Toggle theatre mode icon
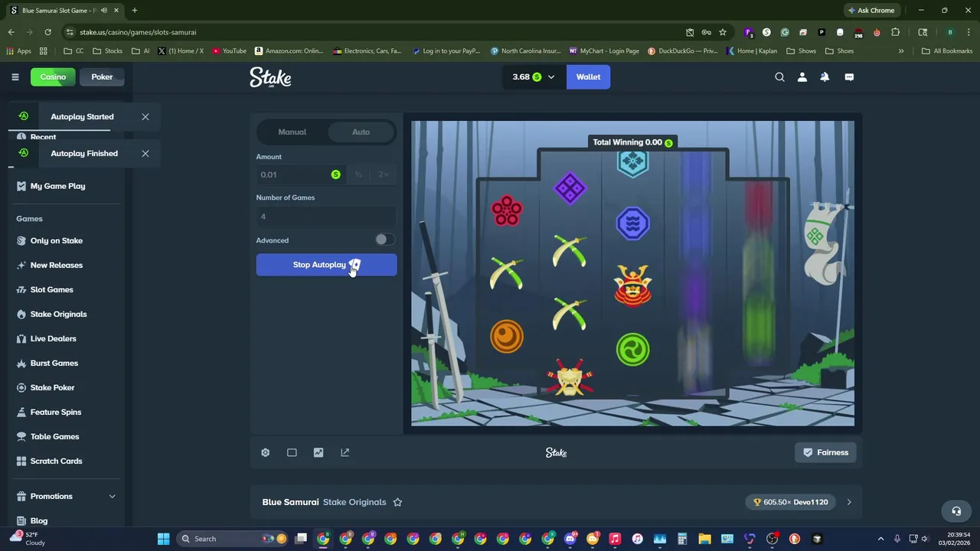This screenshot has height=551, width=980. [x=292, y=452]
